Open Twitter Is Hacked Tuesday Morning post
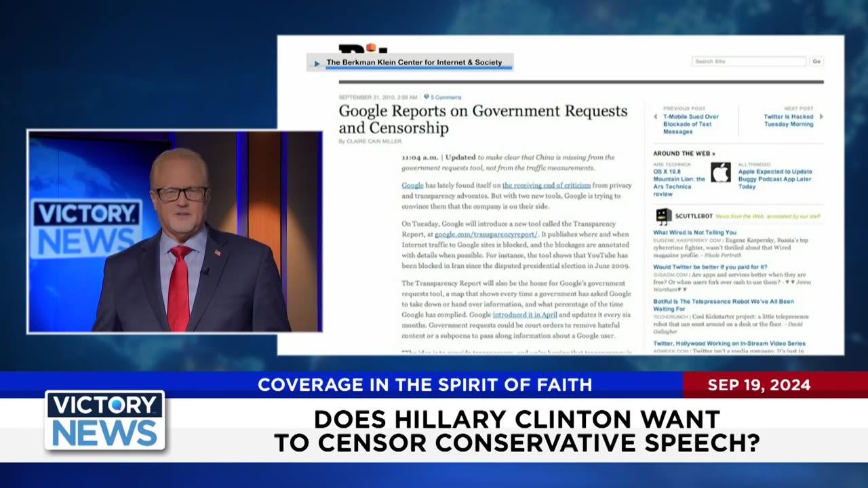 [788, 120]
